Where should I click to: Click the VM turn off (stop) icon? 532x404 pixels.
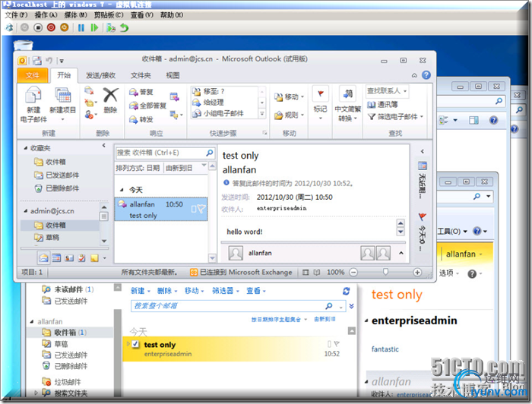[38, 27]
